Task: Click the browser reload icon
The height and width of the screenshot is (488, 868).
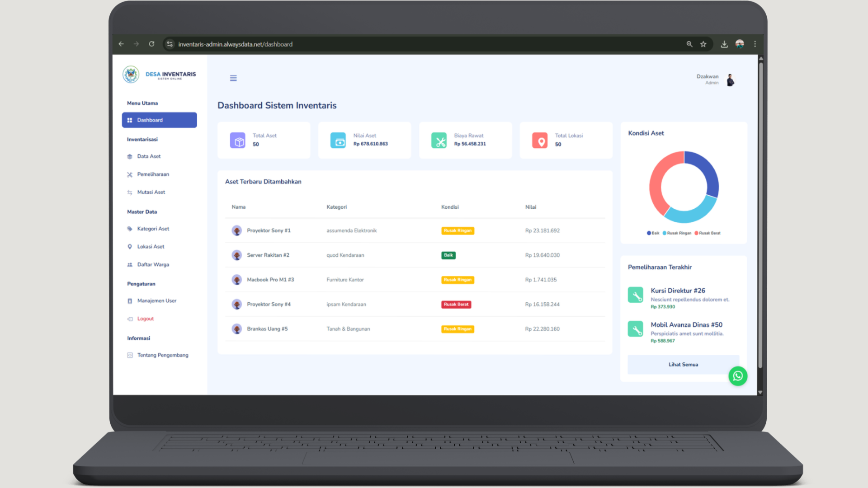Action: [151, 44]
